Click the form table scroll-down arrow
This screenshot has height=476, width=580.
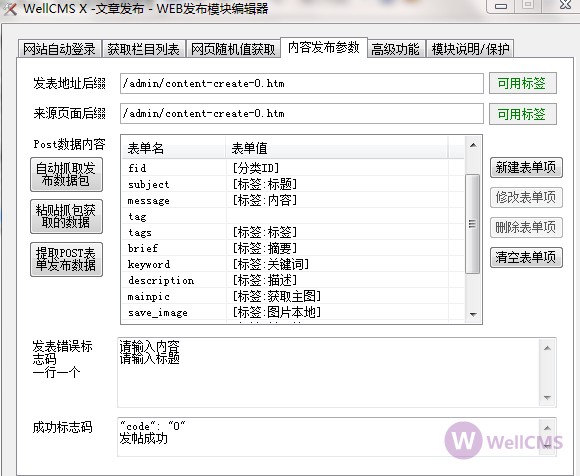(473, 314)
